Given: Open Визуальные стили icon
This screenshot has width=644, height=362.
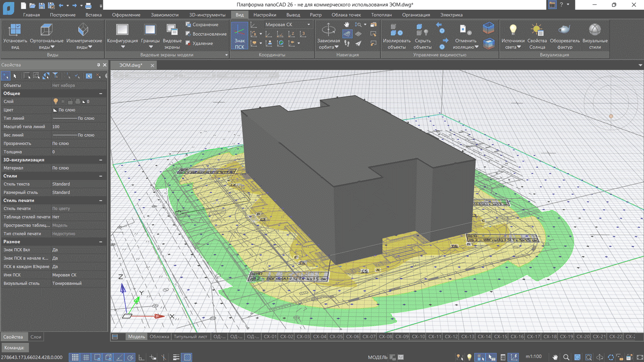Looking at the screenshot, I should pyautogui.click(x=595, y=30).
